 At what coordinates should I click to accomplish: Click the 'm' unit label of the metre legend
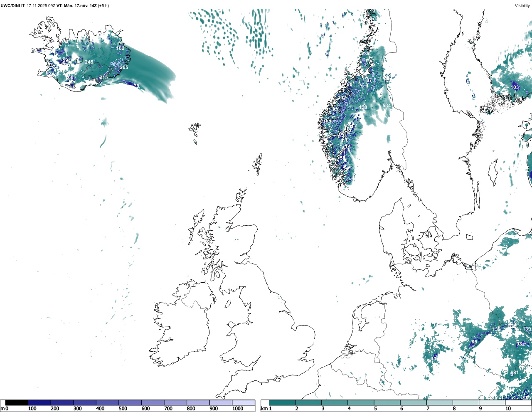coord(2,409)
